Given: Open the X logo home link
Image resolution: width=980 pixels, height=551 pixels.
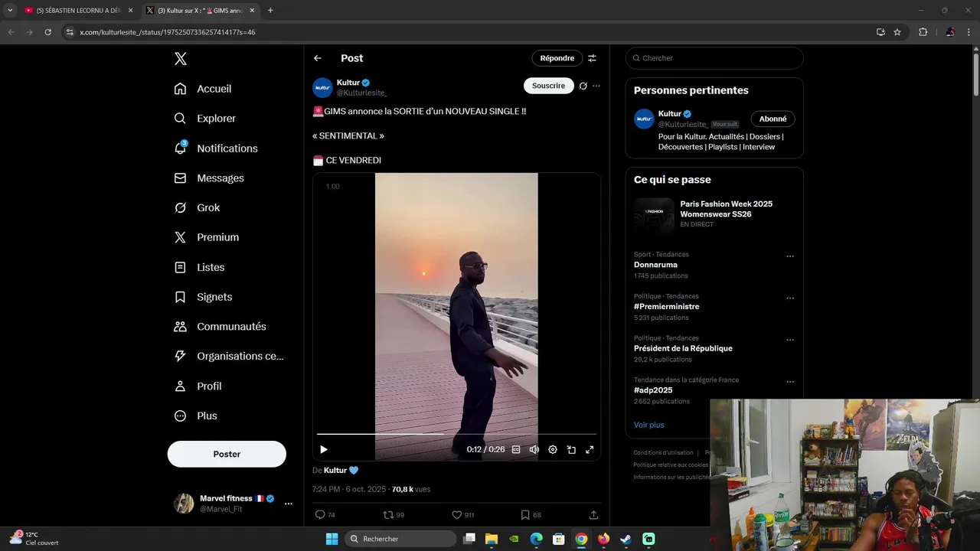Looking at the screenshot, I should pos(180,59).
